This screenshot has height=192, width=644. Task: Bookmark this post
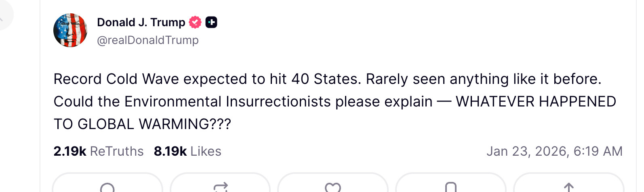coord(450,187)
